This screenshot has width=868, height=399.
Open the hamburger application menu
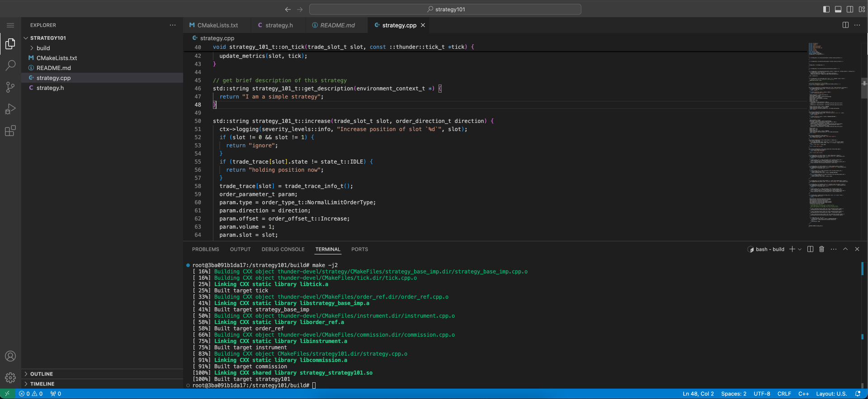point(10,25)
